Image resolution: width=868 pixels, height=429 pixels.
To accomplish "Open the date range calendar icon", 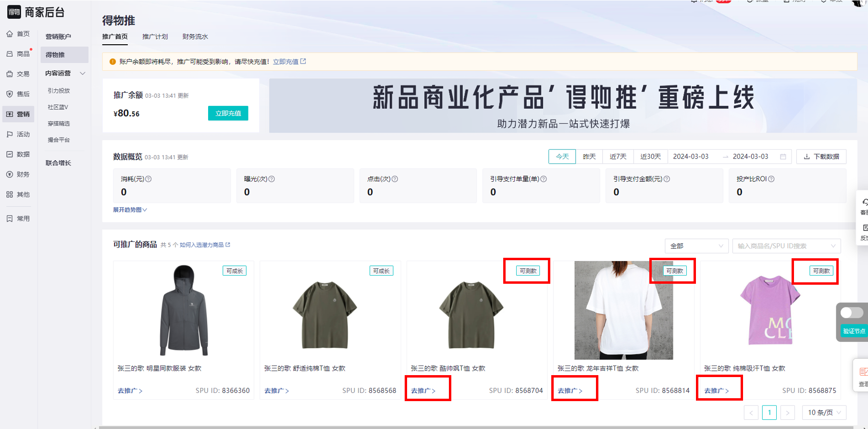I will click(783, 157).
